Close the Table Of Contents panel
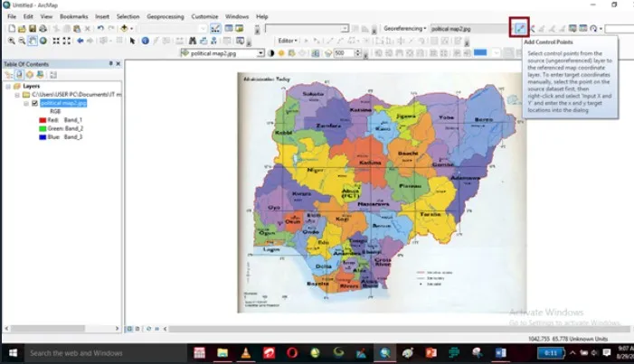The width and height of the screenshot is (634, 364). (x=118, y=64)
